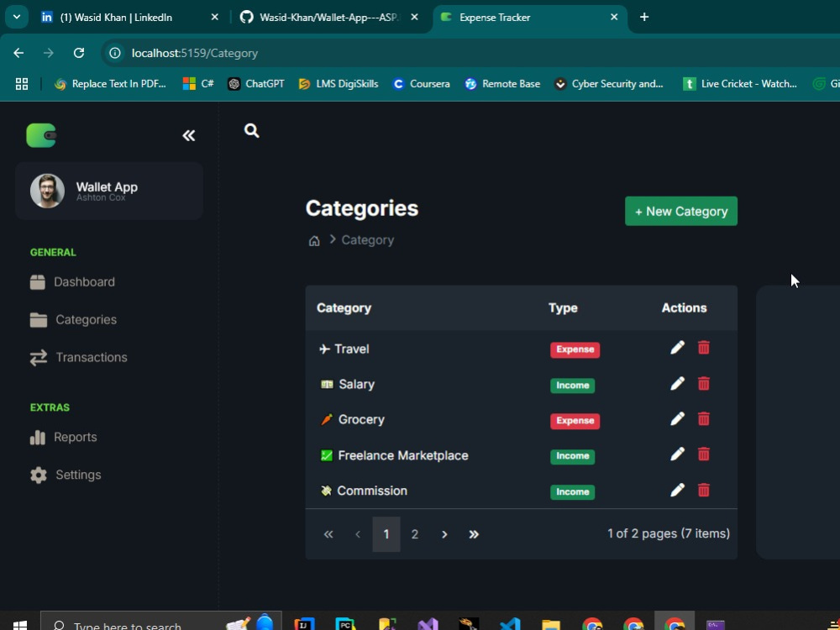Edit the Travel category using its pencil icon

[677, 347]
